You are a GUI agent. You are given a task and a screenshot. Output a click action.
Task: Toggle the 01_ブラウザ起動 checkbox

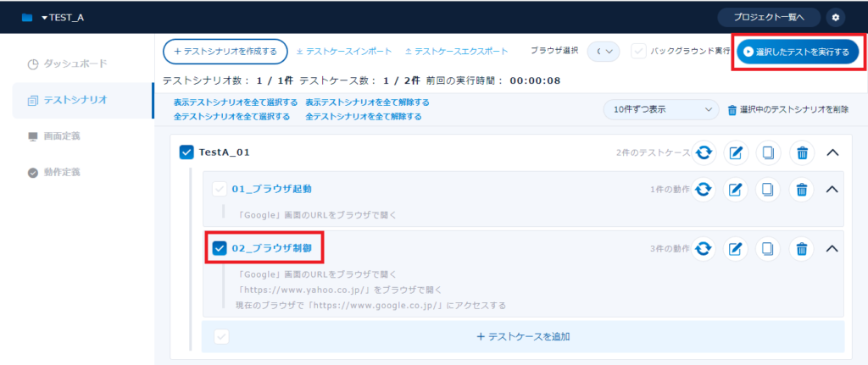(x=220, y=189)
